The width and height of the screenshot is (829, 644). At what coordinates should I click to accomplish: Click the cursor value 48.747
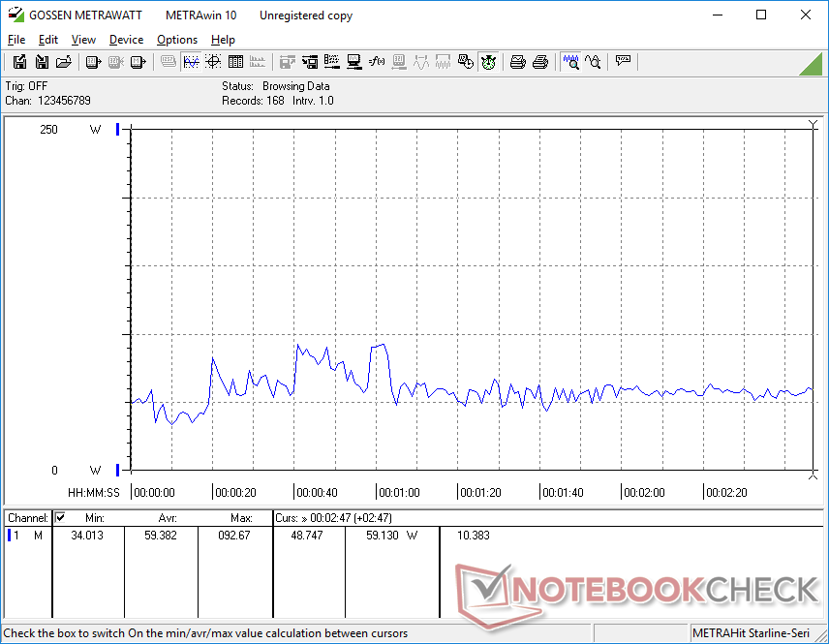click(307, 536)
